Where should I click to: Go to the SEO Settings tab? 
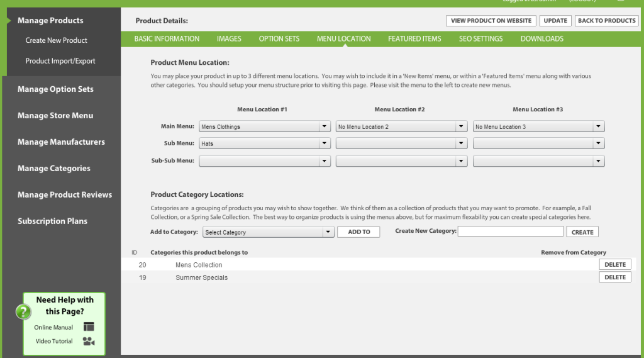click(x=480, y=39)
